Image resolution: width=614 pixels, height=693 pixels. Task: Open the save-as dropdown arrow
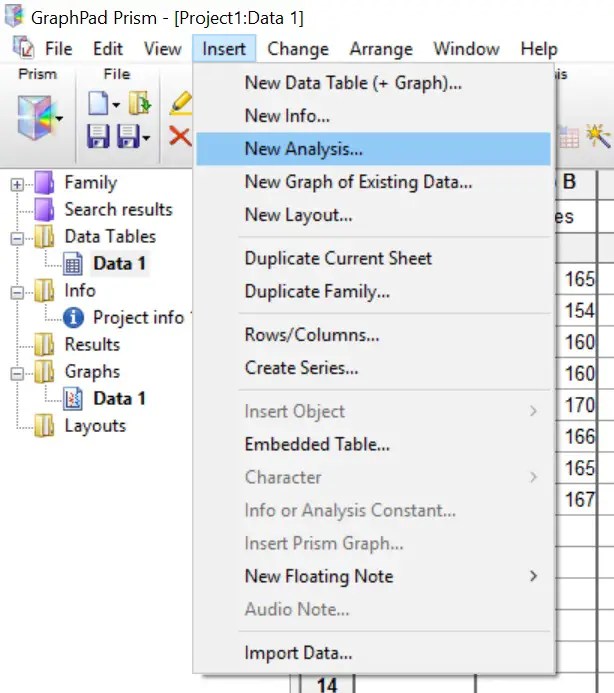tap(146, 138)
